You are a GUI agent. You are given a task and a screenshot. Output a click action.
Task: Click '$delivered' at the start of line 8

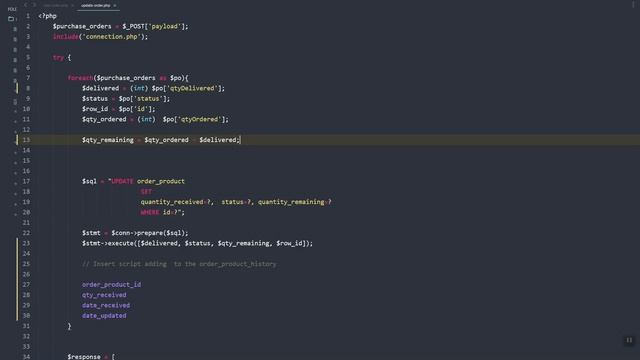pyautogui.click(x=100, y=88)
